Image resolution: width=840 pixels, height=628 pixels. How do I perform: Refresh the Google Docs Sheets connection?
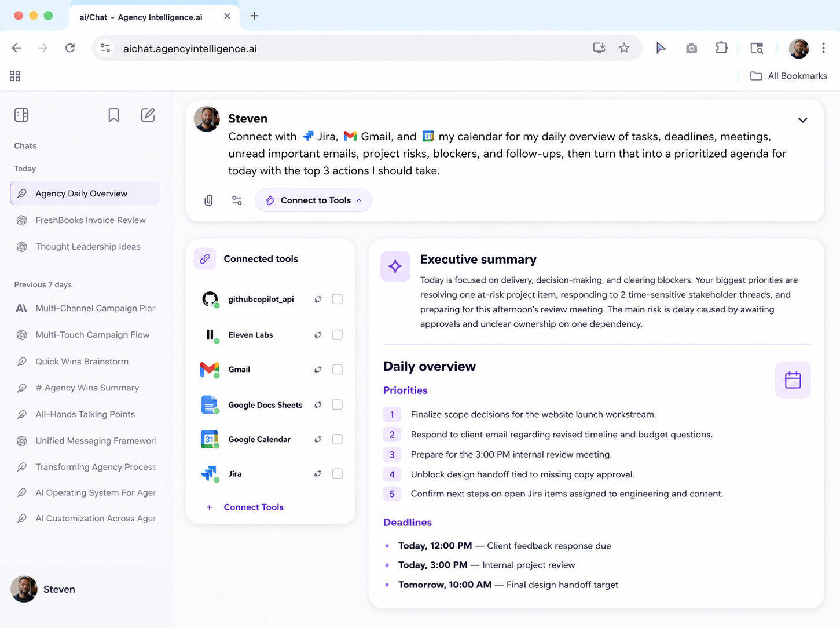(x=318, y=405)
